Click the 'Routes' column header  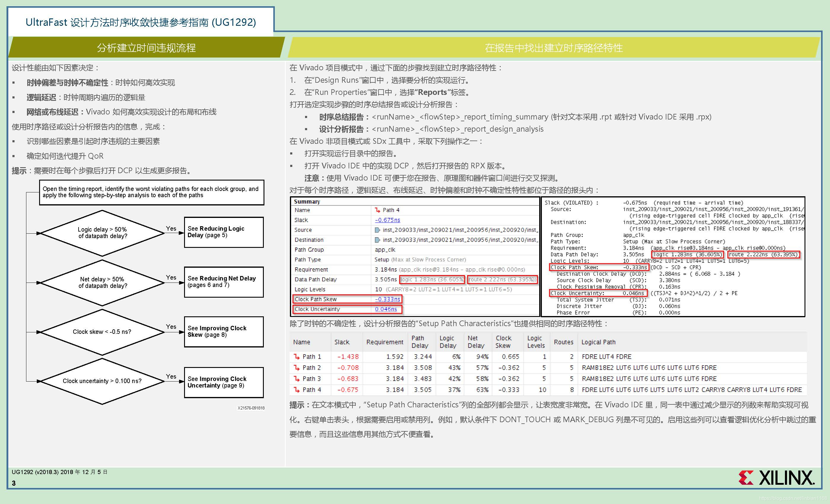[564, 342]
